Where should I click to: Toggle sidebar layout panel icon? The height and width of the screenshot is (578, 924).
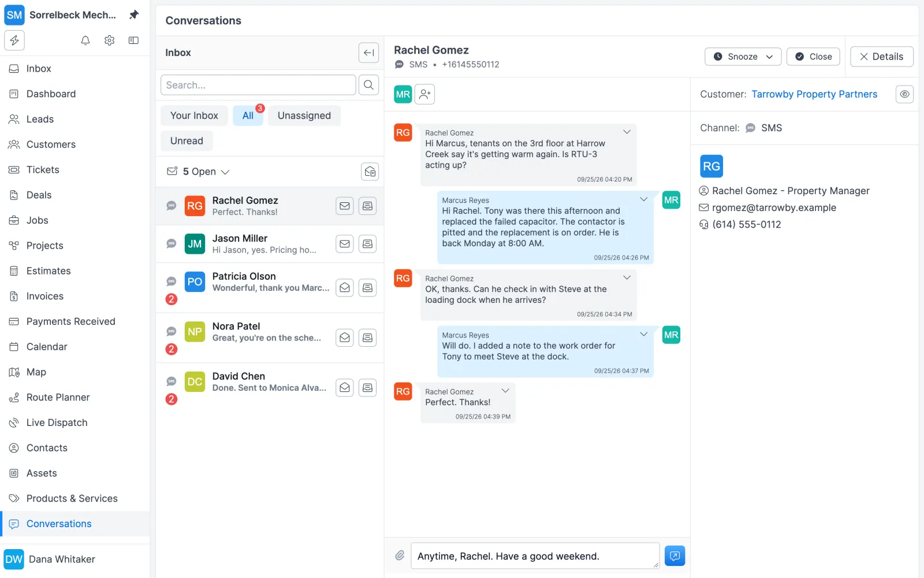point(133,40)
